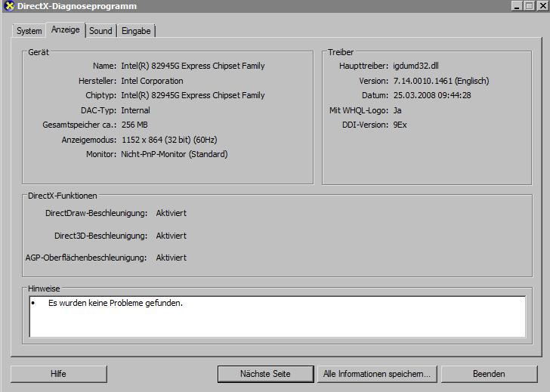Click the Gesamtspeicher value '256 MB'

(134, 125)
